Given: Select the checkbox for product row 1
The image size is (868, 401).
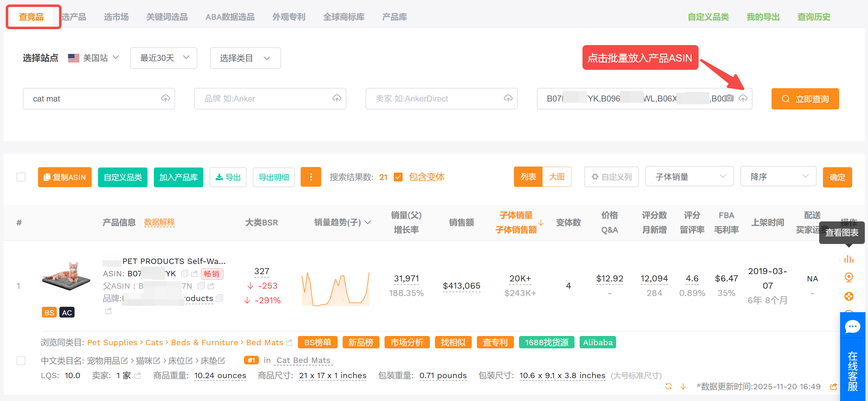Looking at the screenshot, I should (x=21, y=361).
